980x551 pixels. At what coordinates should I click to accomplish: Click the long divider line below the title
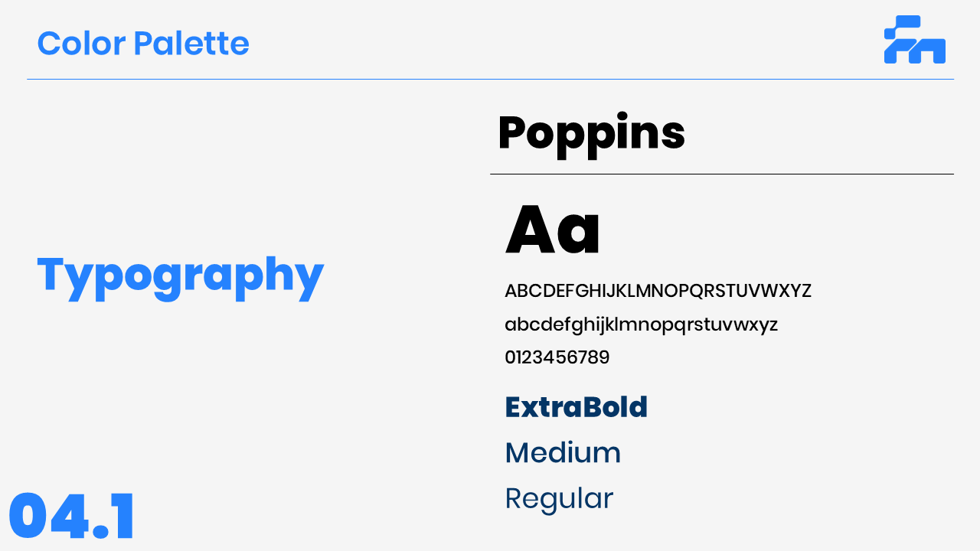coord(490,80)
